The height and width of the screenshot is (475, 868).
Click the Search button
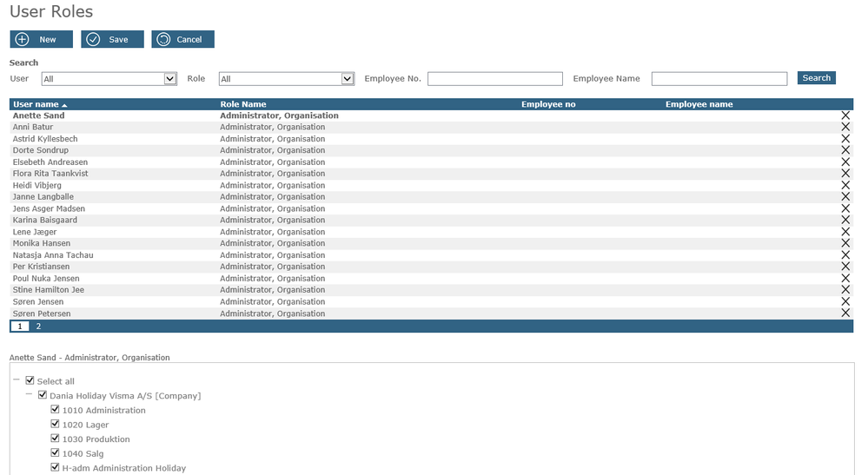817,78
